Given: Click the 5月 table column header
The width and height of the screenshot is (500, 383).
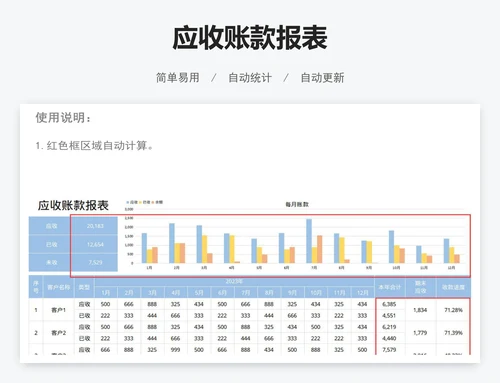Looking at the screenshot, I should point(199,292).
